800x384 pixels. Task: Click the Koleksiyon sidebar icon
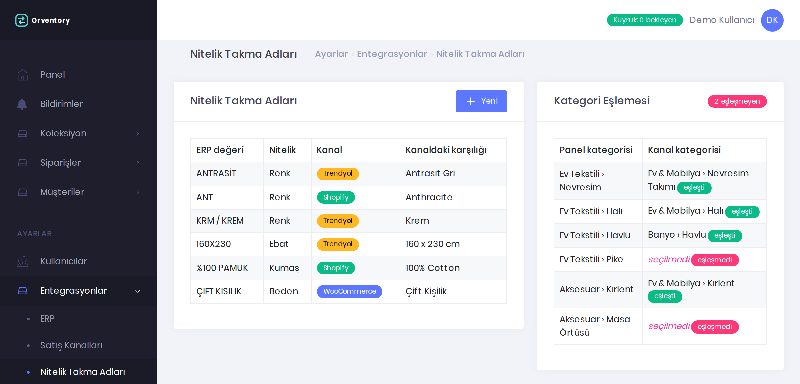coord(22,134)
